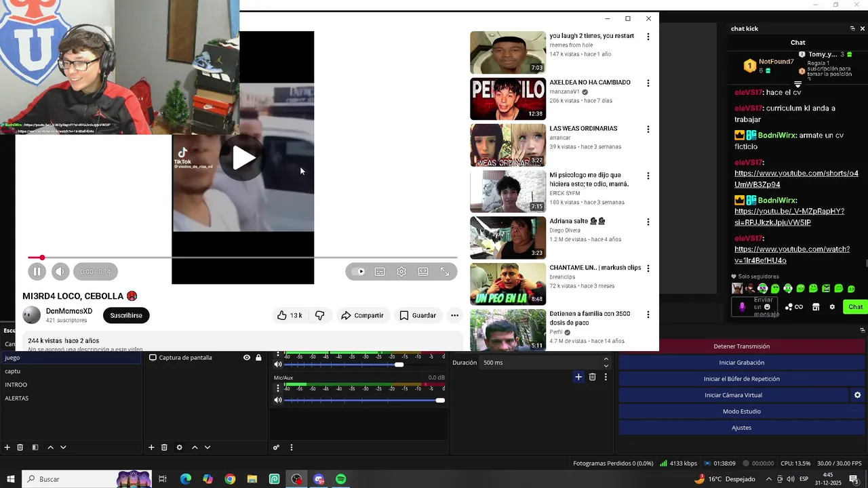Open source properties gear icon
The height and width of the screenshot is (488, 868).
179,447
